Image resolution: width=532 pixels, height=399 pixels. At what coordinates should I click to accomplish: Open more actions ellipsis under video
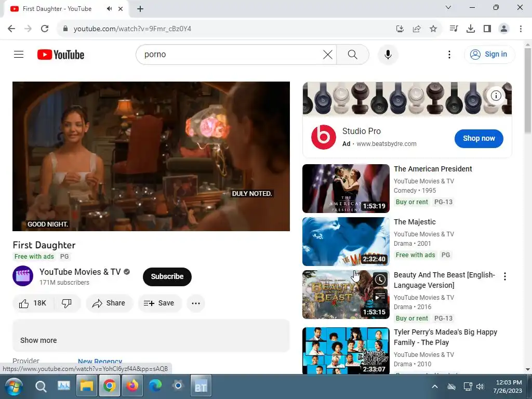(x=196, y=303)
